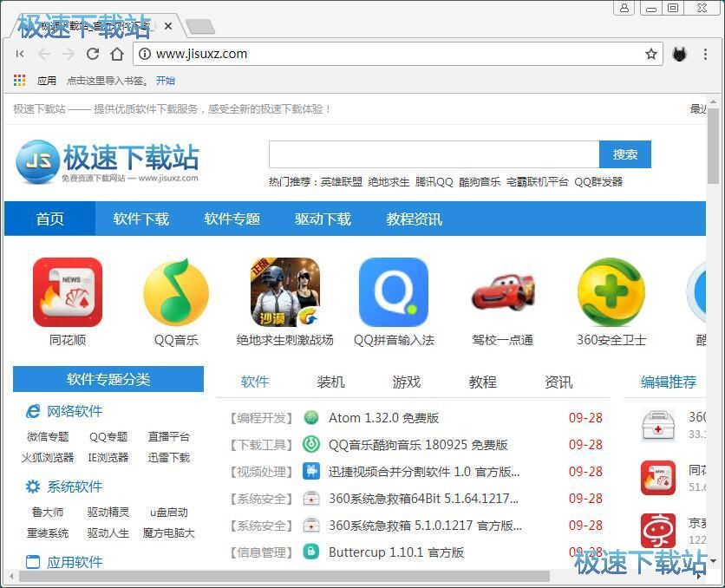The height and width of the screenshot is (588, 725).
Task: Click the first-page navigation icon in toolbar
Action: point(20,54)
